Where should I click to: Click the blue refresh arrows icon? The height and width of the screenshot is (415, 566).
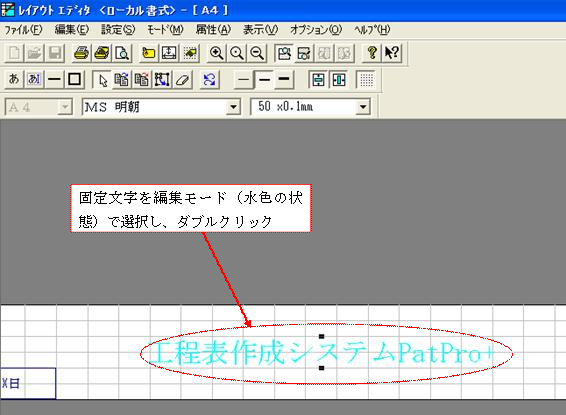(209, 79)
